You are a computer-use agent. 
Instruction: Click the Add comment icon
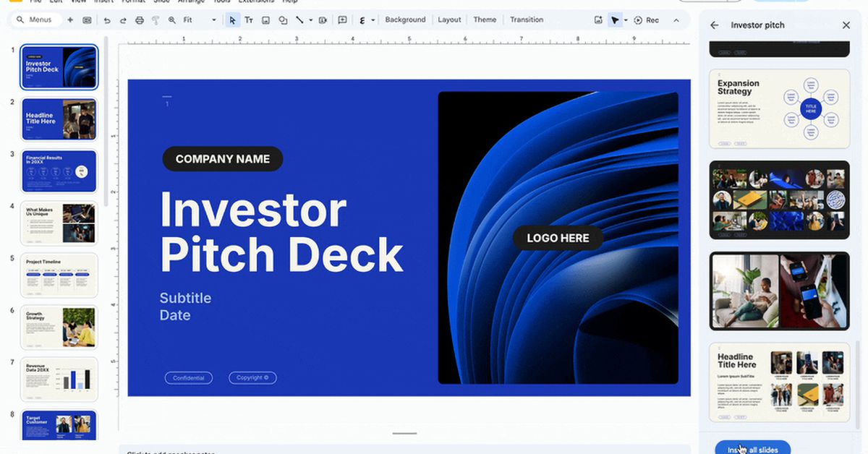click(x=343, y=20)
